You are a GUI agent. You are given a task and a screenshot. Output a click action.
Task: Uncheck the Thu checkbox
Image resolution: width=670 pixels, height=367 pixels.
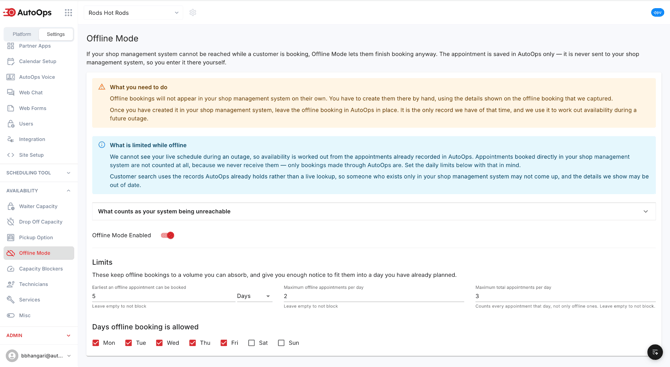coord(193,343)
